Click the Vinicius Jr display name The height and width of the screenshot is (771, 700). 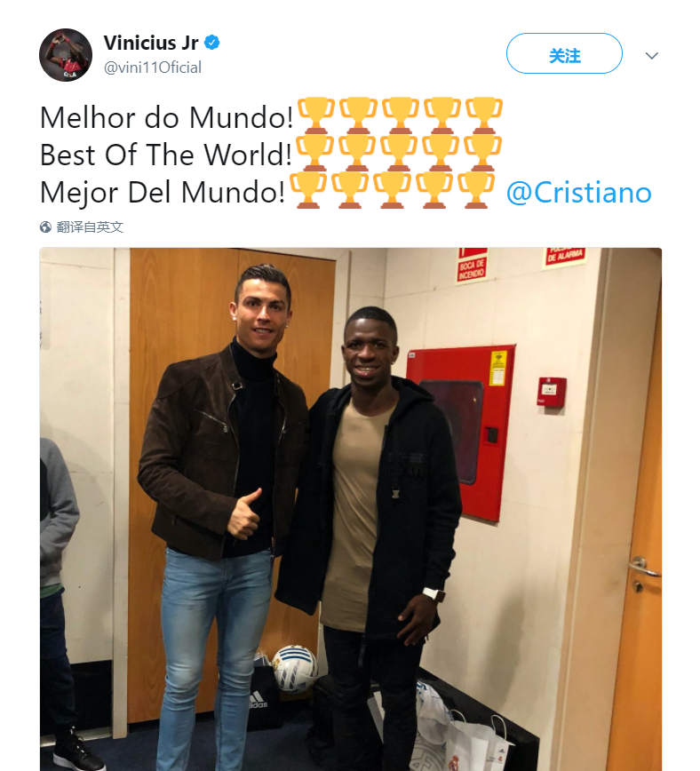(151, 43)
